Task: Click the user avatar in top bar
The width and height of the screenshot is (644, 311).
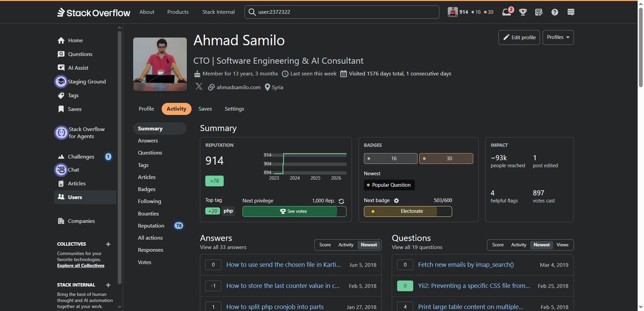Action: pyautogui.click(x=452, y=12)
